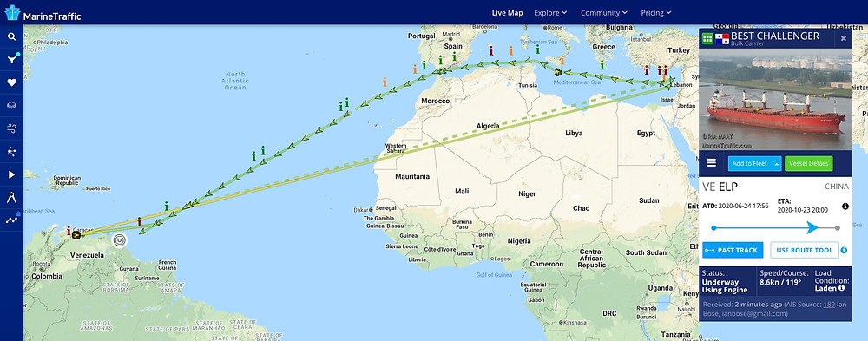Click the Load Condition info icon
The image size is (868, 341).
tap(841, 288)
